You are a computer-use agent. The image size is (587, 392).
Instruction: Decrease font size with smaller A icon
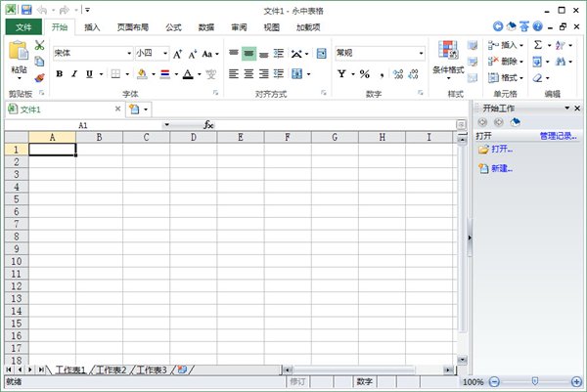[193, 54]
